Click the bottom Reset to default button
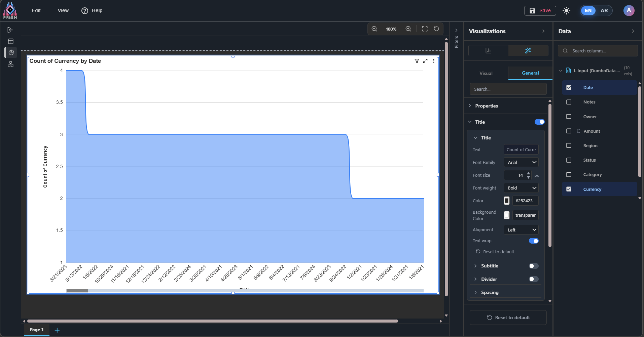 coord(508,318)
